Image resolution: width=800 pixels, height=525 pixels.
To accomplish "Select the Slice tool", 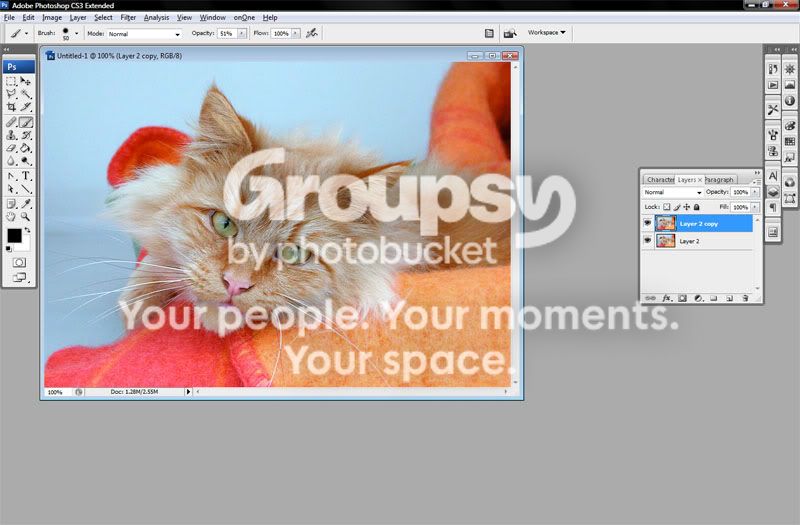I will tap(26, 107).
